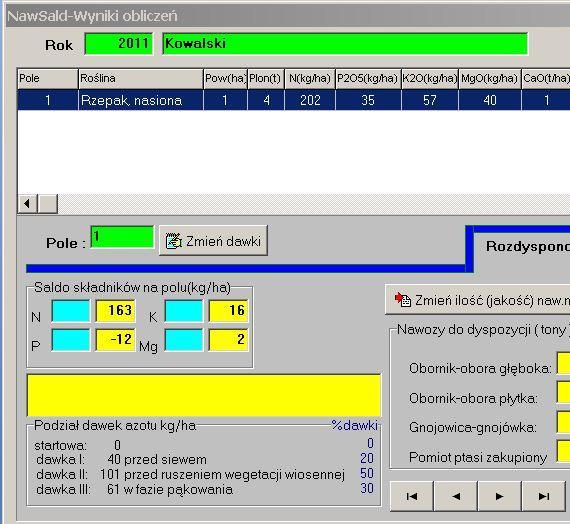
Task: Click MgO value 40 in row
Action: click(x=490, y=100)
